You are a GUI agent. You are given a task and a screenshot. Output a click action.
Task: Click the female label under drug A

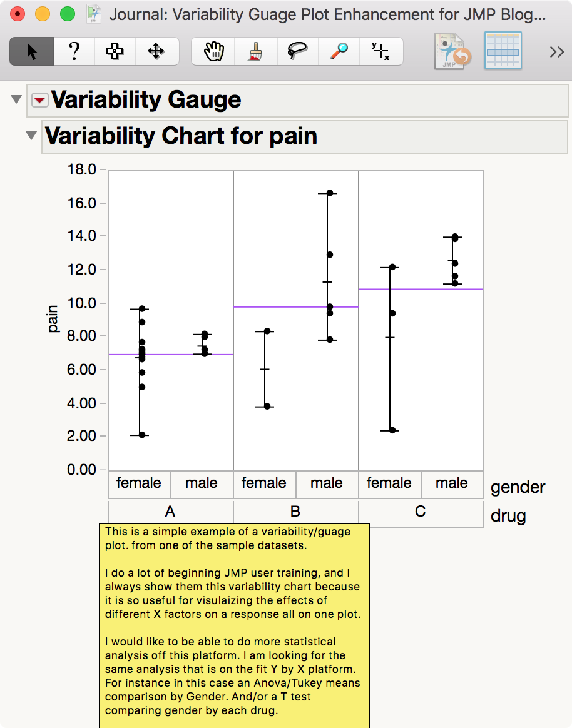click(138, 483)
